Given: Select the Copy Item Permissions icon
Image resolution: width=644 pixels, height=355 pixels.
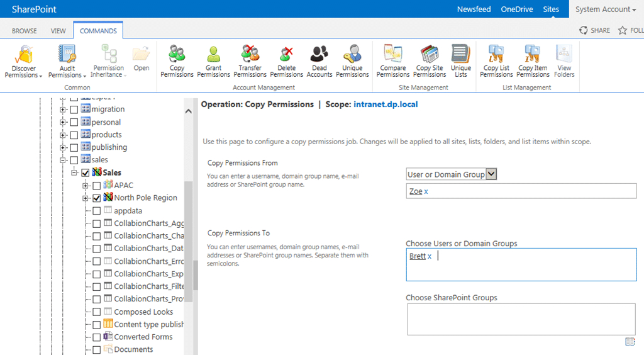Looking at the screenshot, I should pos(533,54).
